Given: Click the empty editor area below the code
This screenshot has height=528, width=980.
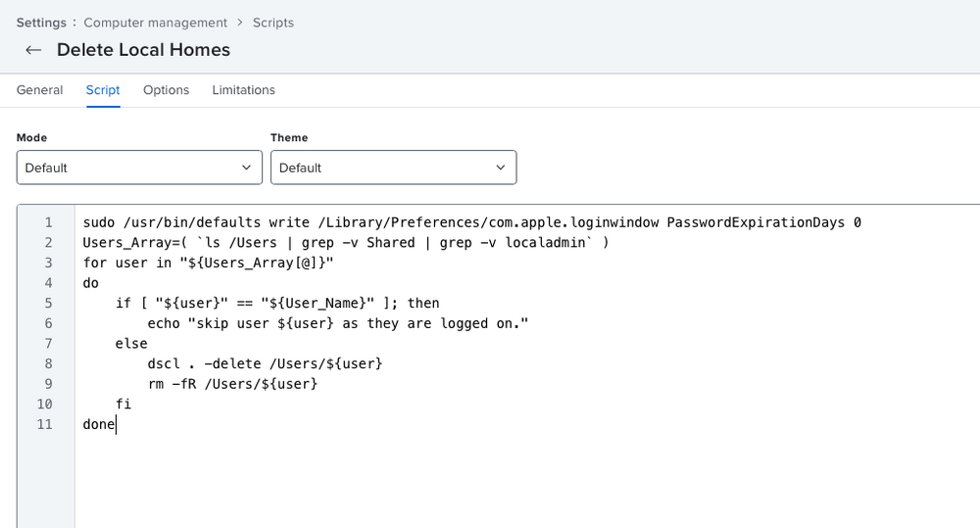Looking at the screenshot, I should 527,480.
